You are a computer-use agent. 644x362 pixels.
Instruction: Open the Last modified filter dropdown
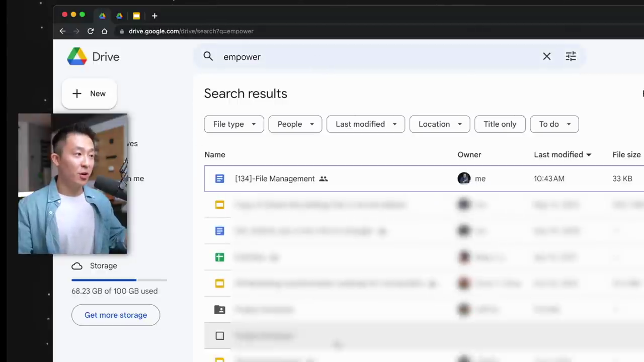pos(366,124)
